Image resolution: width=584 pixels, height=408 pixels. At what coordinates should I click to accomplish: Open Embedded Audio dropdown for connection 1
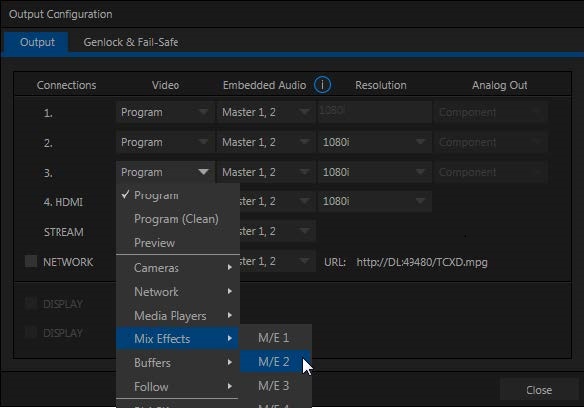(x=266, y=112)
